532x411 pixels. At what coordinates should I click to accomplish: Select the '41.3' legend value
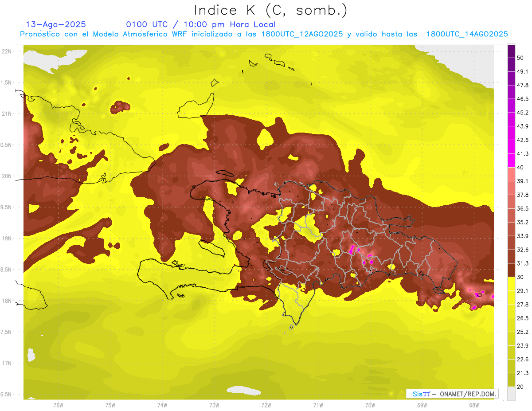tap(523, 154)
